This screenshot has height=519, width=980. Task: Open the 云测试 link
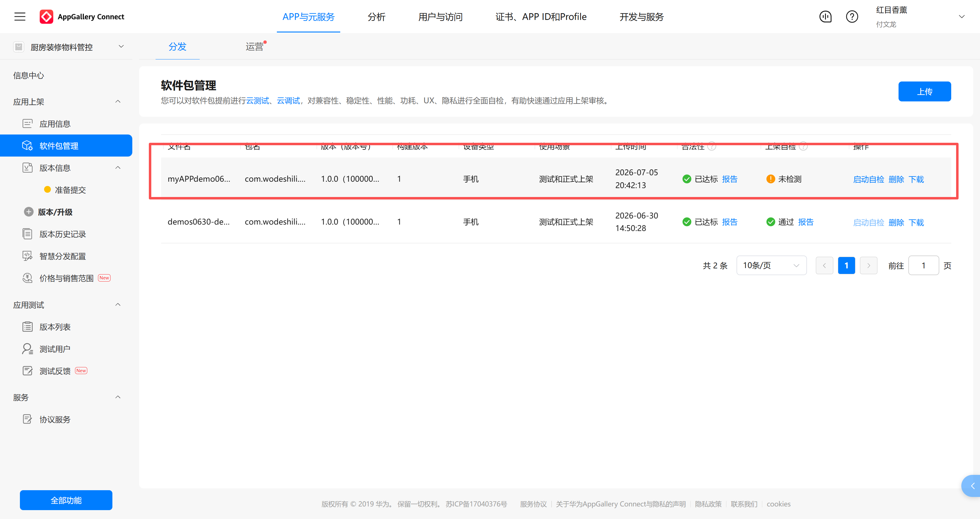pos(257,100)
